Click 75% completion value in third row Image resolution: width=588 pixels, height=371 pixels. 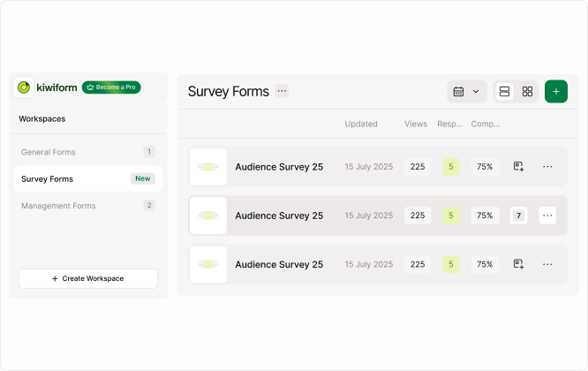point(485,264)
